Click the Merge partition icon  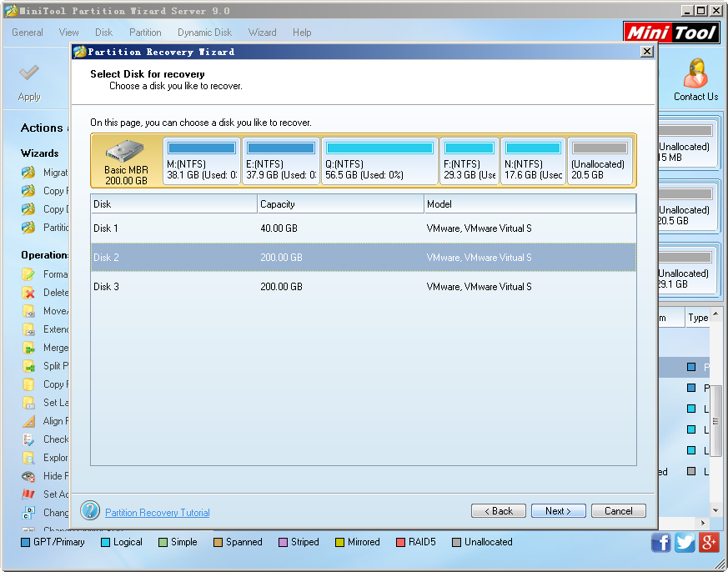(28, 348)
